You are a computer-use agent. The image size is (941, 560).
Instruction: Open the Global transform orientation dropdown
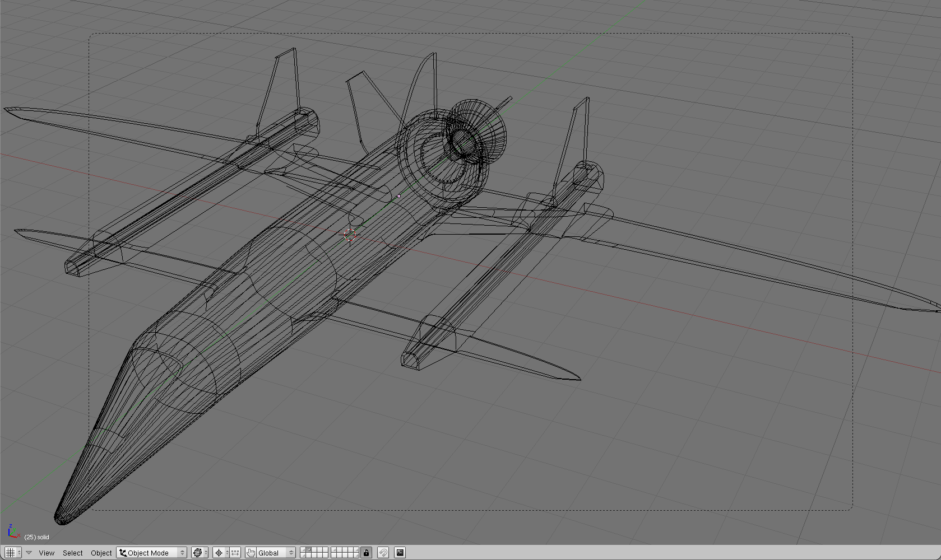point(276,553)
